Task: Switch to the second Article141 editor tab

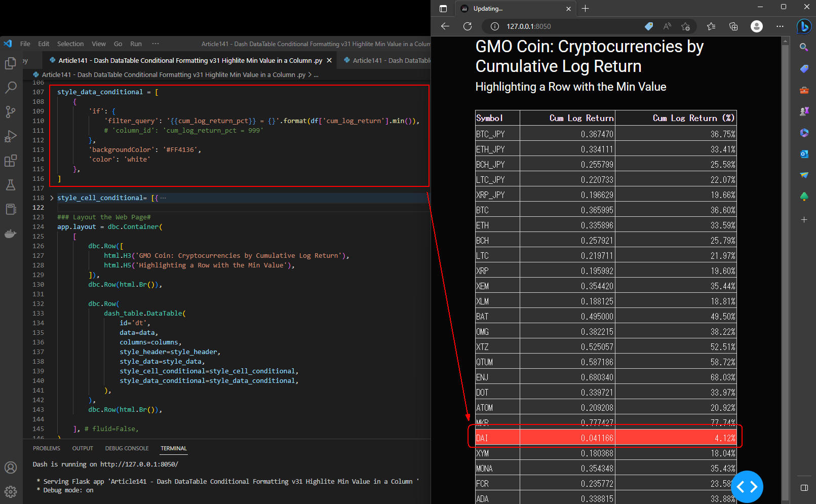Action: click(385, 60)
